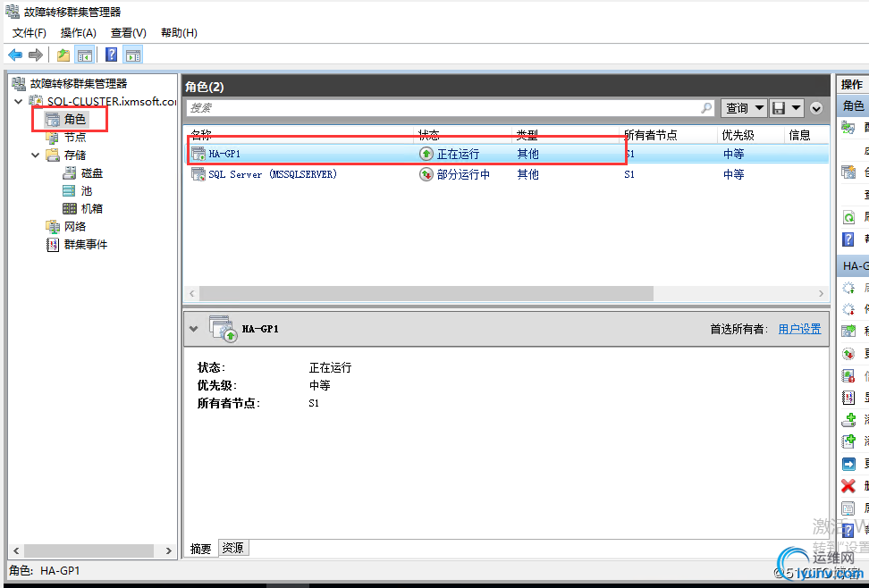Collapse the SQL-CLUSTER tree node

[19, 101]
